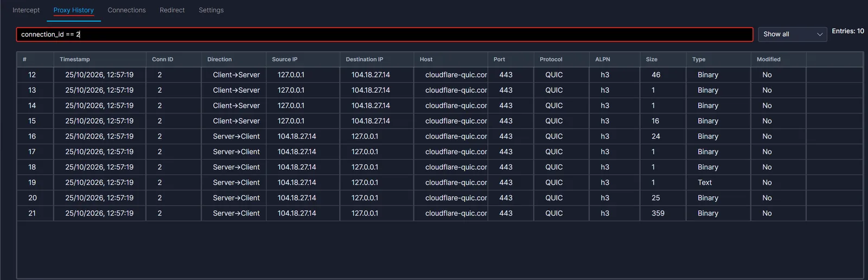Open the Settings tab

pyautogui.click(x=211, y=10)
